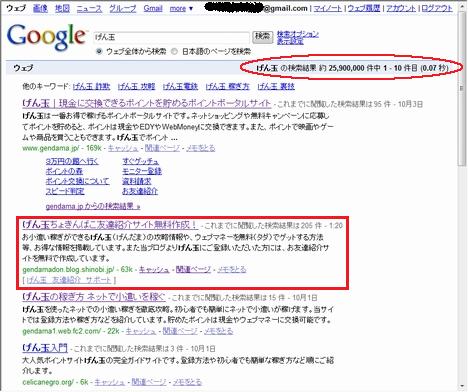The height and width of the screenshot is (392, 468).
Task: Open the 地図 link in the top bar
Action: 62,8
